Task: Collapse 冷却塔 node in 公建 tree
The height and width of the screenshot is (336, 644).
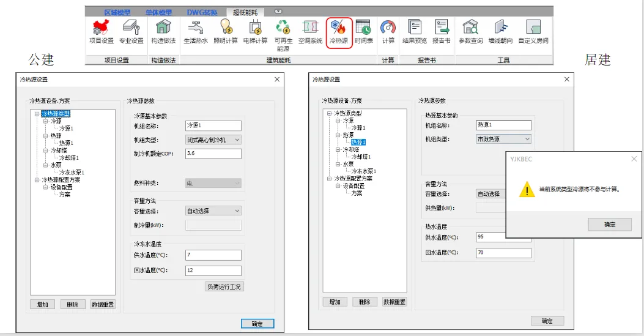Action: tap(46, 151)
